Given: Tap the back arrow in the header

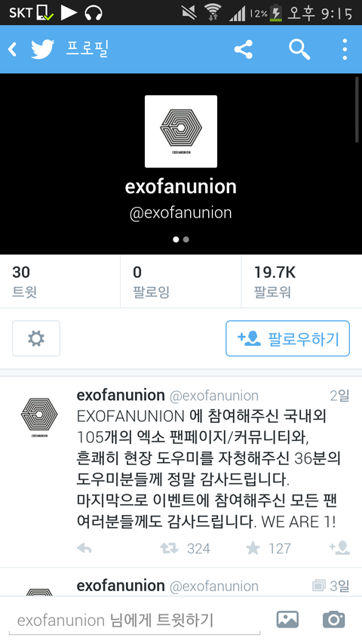Looking at the screenshot, I should point(12,49).
